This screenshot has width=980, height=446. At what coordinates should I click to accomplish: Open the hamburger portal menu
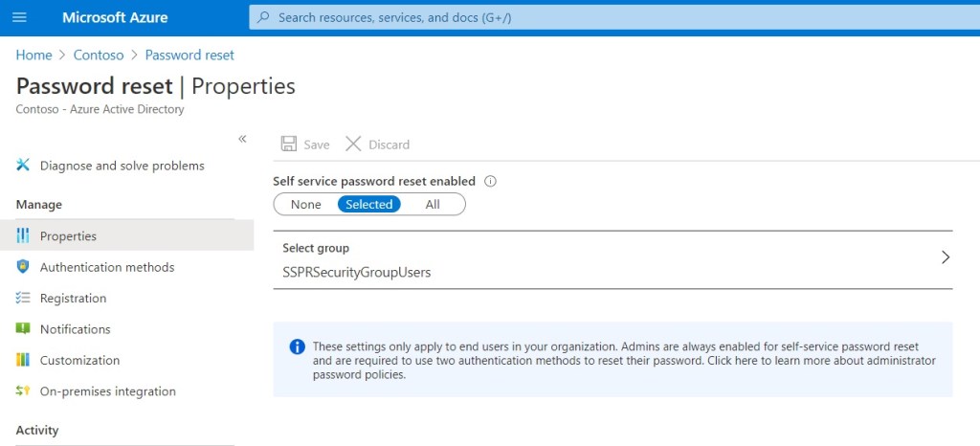(x=19, y=18)
